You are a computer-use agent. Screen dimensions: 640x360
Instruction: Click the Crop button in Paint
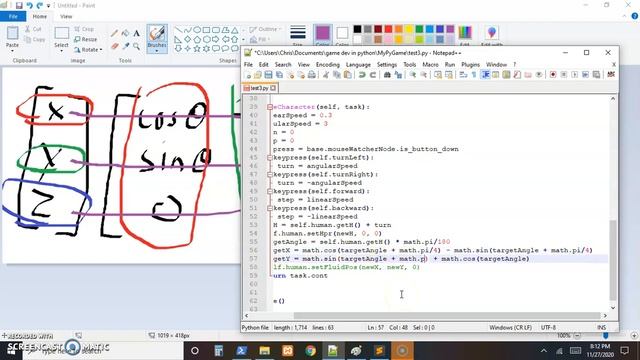tap(84, 29)
